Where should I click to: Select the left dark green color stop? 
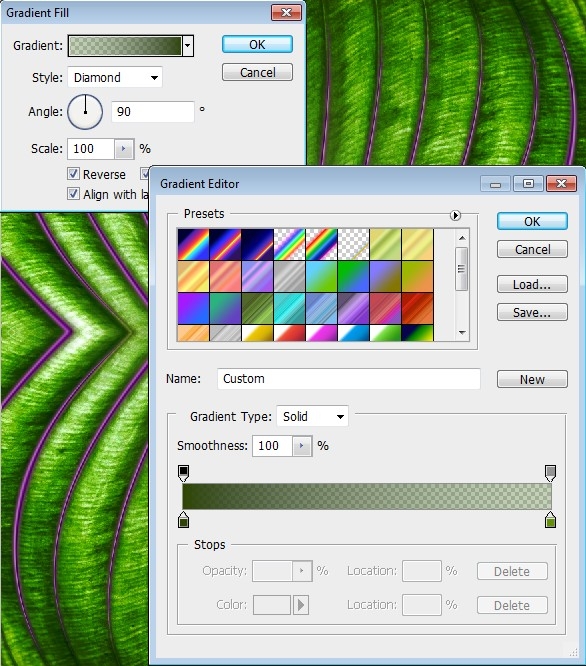183,519
